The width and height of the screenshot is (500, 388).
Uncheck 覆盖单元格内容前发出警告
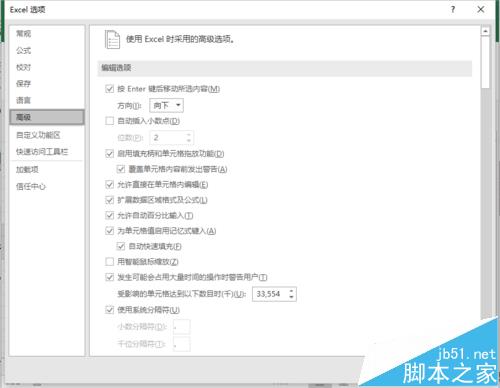tap(121, 169)
